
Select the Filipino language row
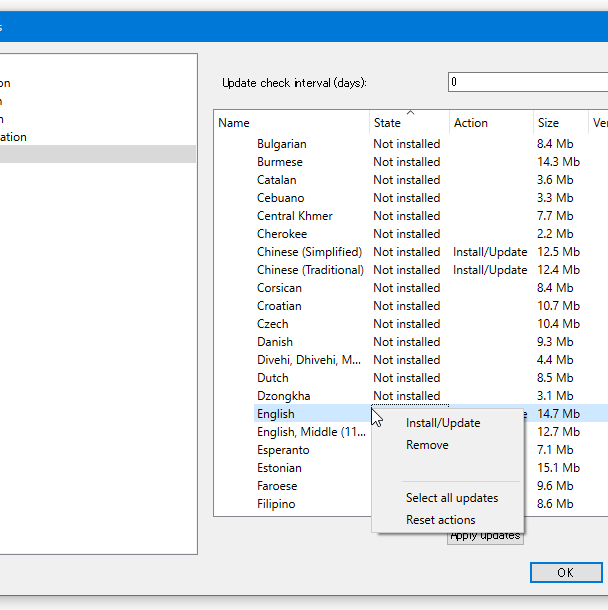(276, 504)
